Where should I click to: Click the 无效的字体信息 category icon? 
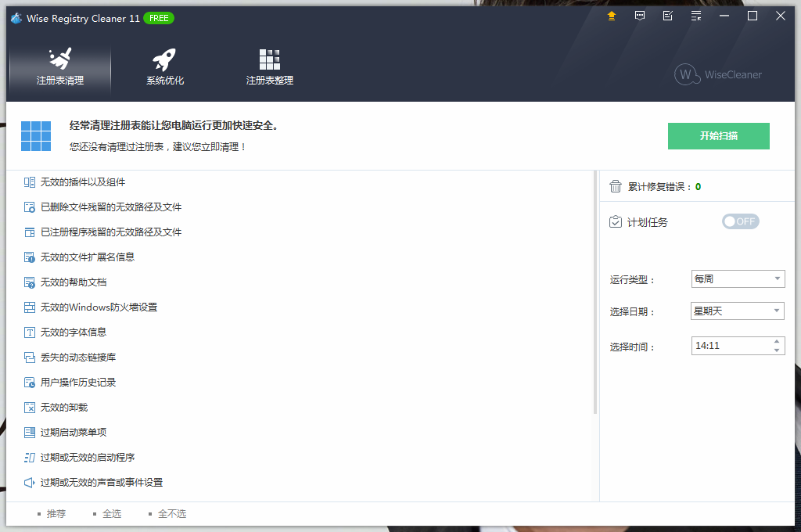tap(30, 332)
